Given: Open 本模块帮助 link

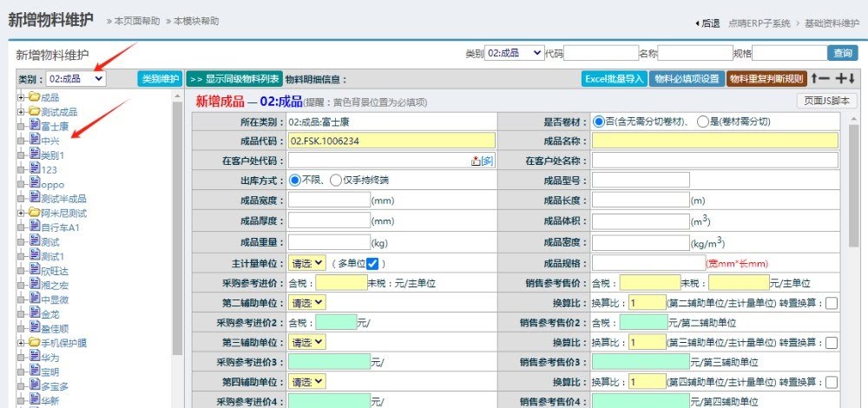Looking at the screenshot, I should tap(196, 21).
